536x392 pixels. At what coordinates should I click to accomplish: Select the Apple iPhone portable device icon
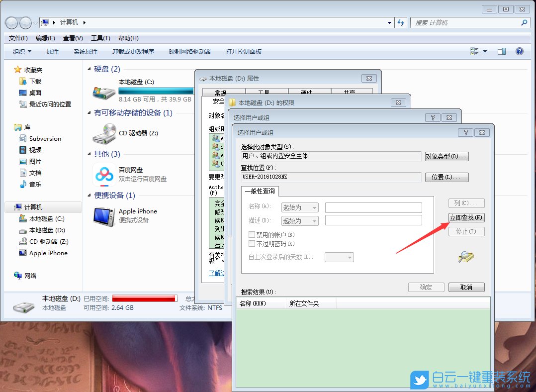(x=104, y=215)
